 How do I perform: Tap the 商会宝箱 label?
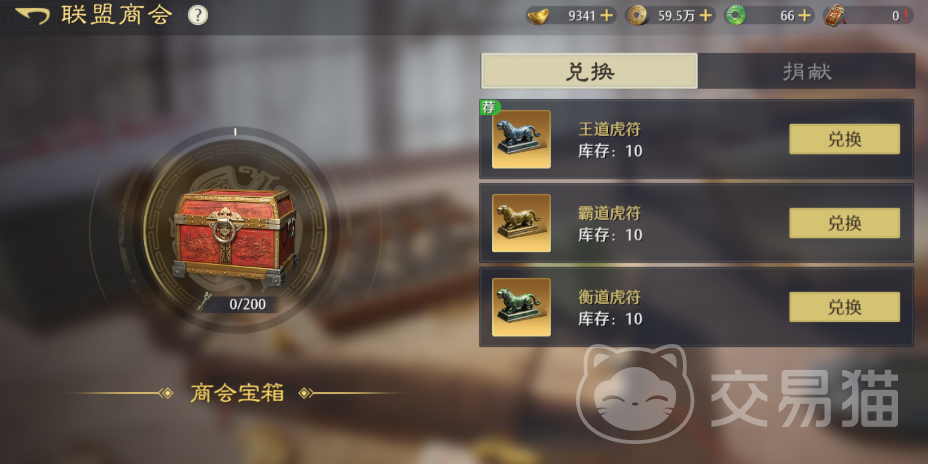[x=237, y=393]
